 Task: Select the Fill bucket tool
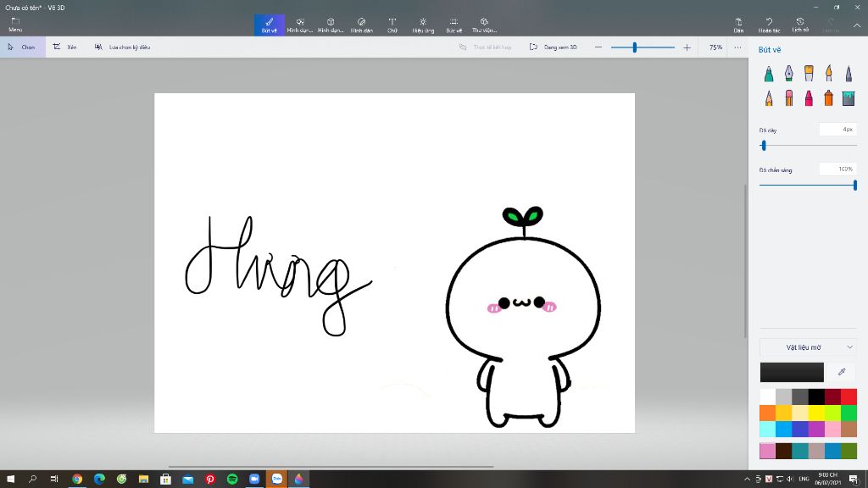point(849,98)
